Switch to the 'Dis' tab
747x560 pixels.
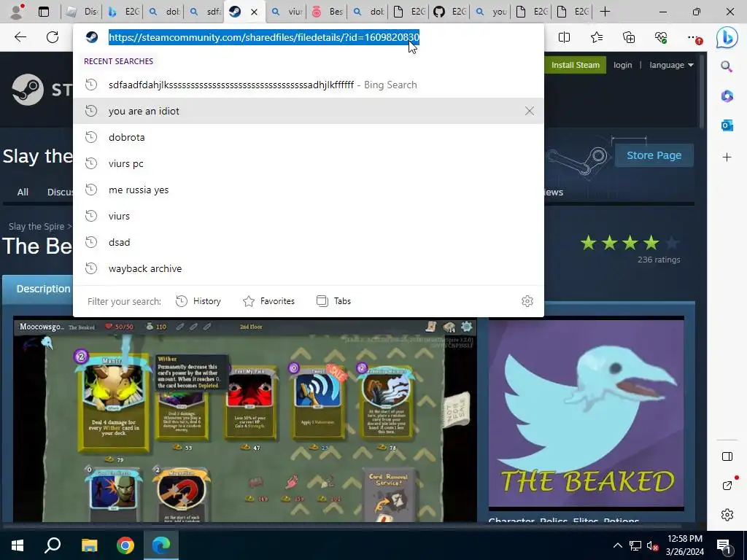(x=82, y=12)
